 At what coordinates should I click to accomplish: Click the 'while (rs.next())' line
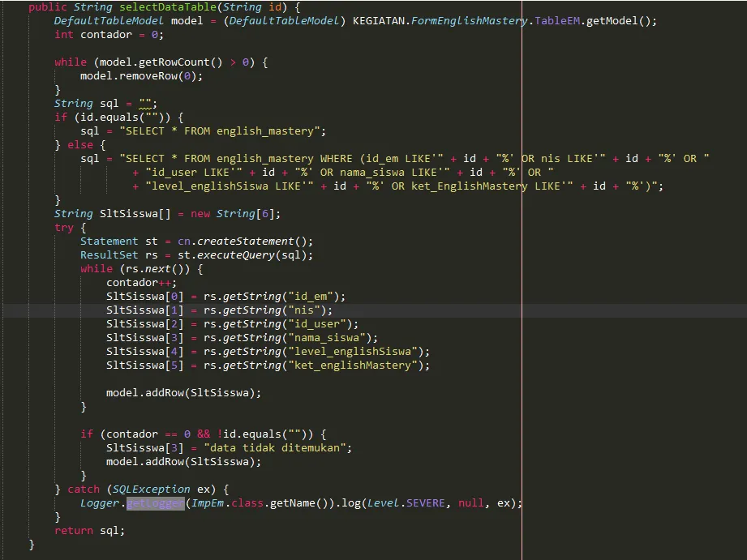point(141,270)
